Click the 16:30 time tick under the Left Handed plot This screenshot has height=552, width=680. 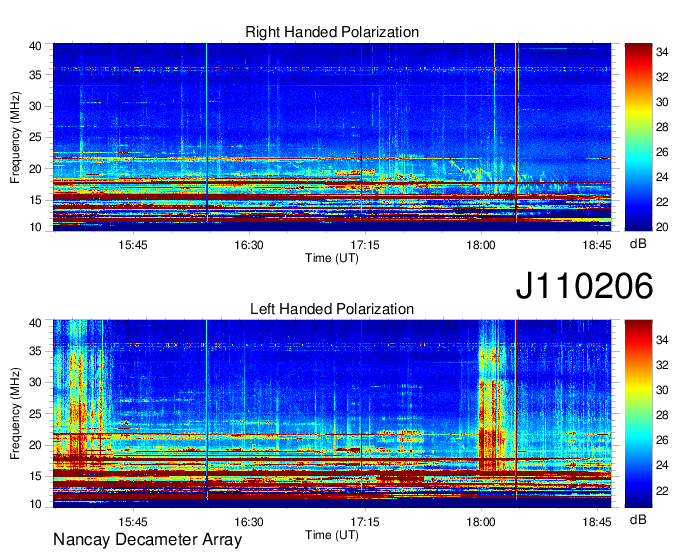tap(249, 522)
